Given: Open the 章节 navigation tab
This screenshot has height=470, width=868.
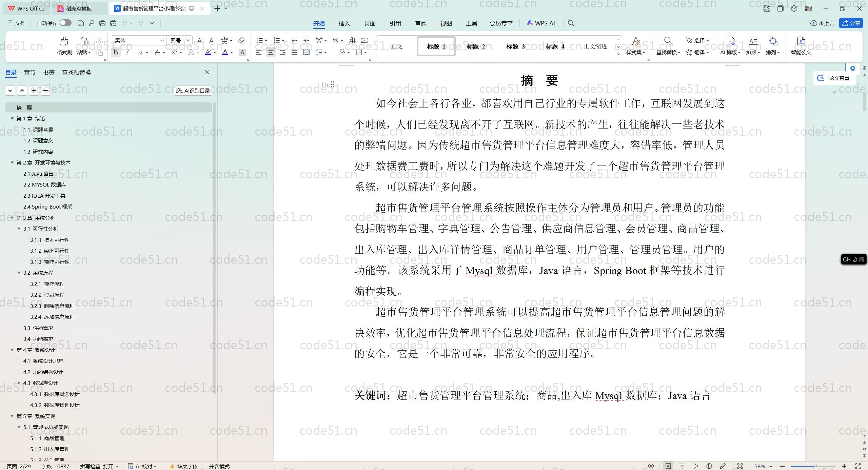Looking at the screenshot, I should click(29, 73).
